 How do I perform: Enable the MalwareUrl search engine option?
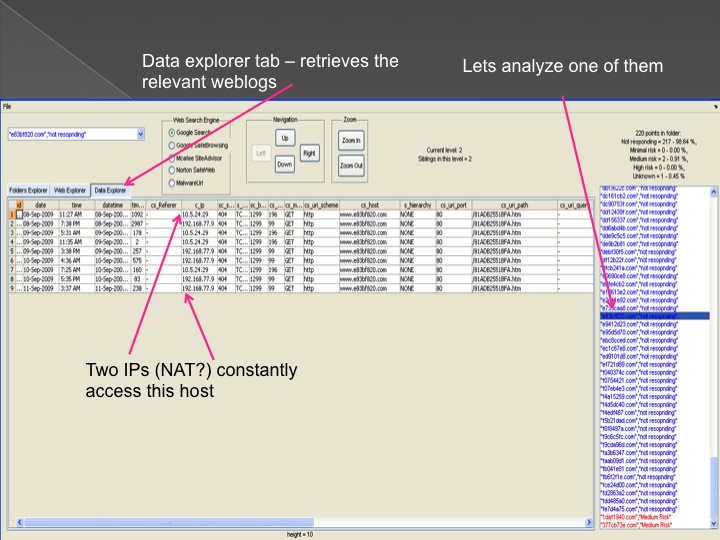[172, 183]
